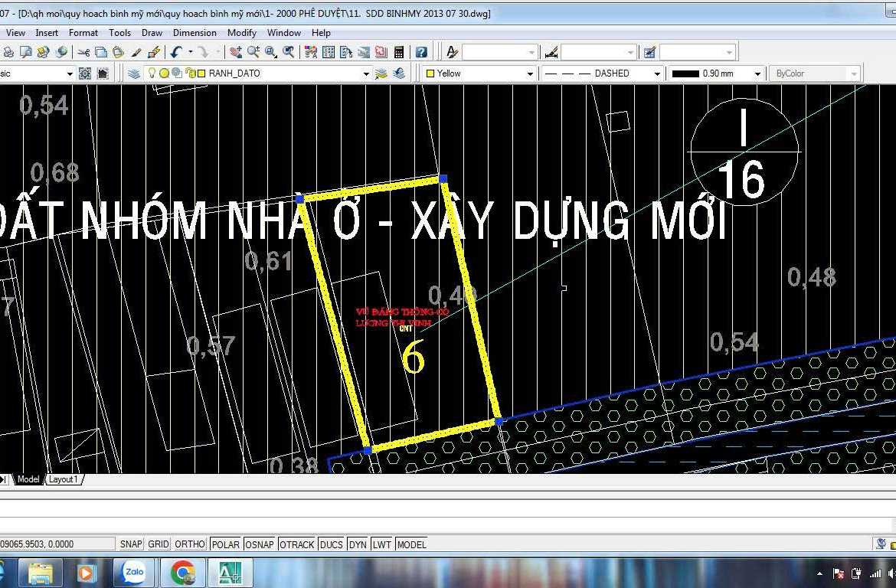896x588 pixels.
Task: Click the Cut scissors icon
Action: click(83, 52)
